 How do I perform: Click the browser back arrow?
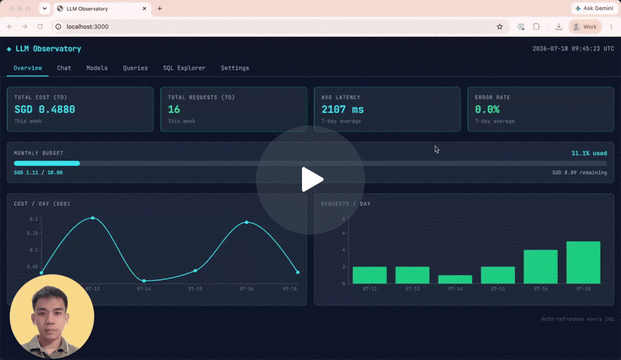coord(10,27)
